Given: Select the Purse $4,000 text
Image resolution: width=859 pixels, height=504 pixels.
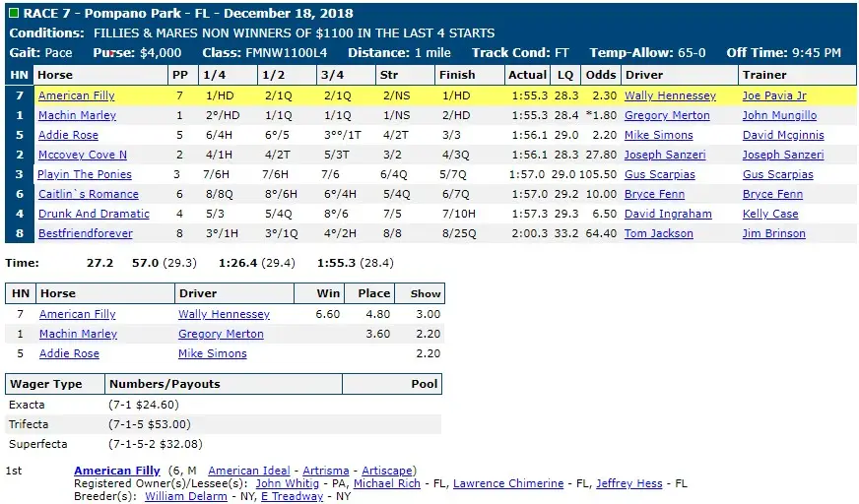Looking at the screenshot, I should coord(137,53).
